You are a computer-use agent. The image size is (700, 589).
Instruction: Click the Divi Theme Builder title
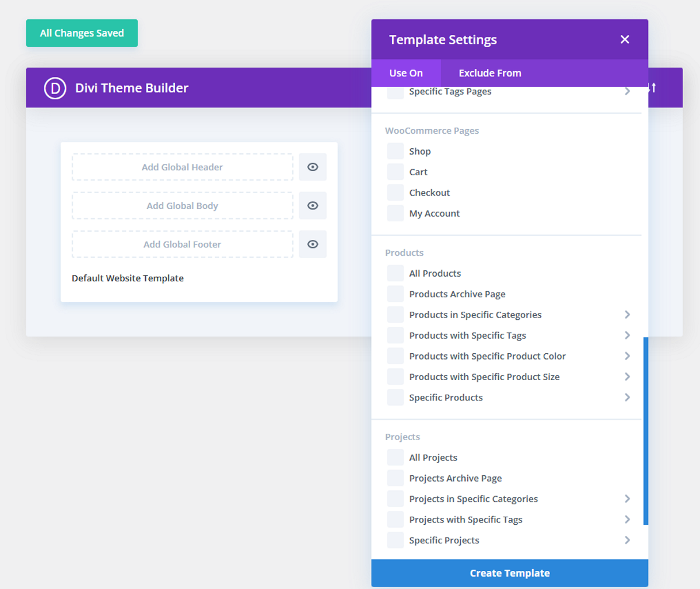pos(132,88)
